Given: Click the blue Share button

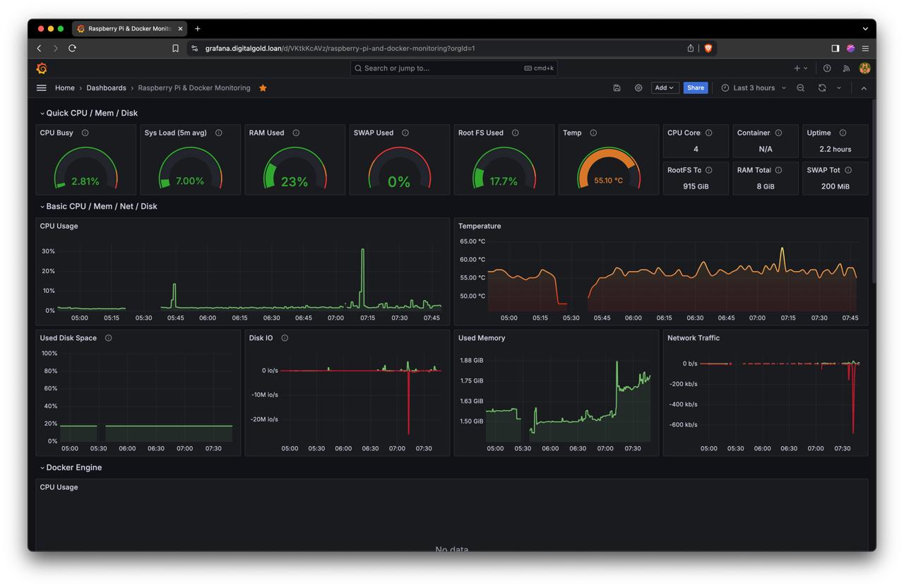Looking at the screenshot, I should (x=696, y=88).
